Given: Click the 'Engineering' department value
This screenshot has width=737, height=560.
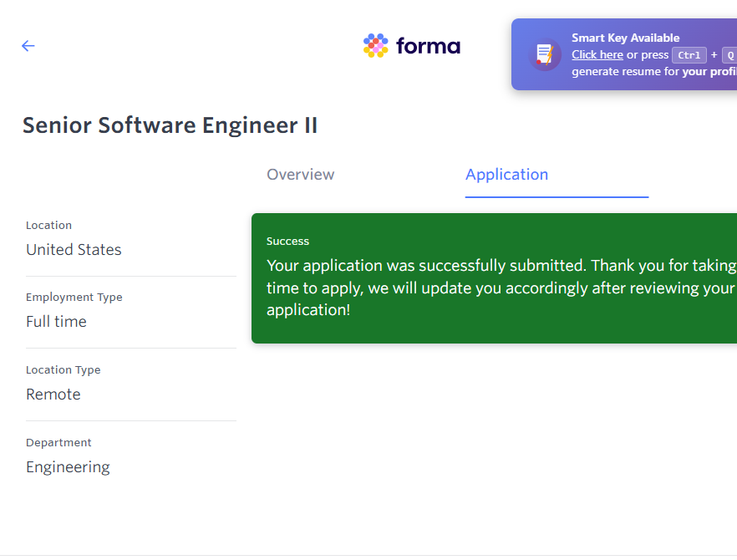Looking at the screenshot, I should tap(68, 467).
